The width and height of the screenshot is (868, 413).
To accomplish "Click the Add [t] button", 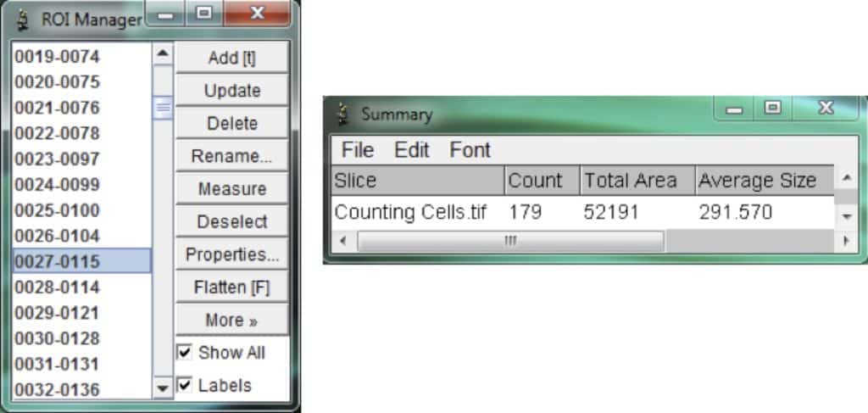I will 232,58.
